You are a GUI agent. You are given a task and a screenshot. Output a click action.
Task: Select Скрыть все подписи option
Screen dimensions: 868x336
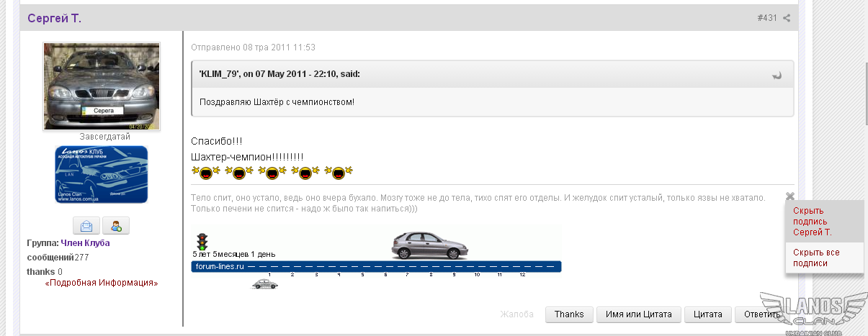pyautogui.click(x=817, y=258)
